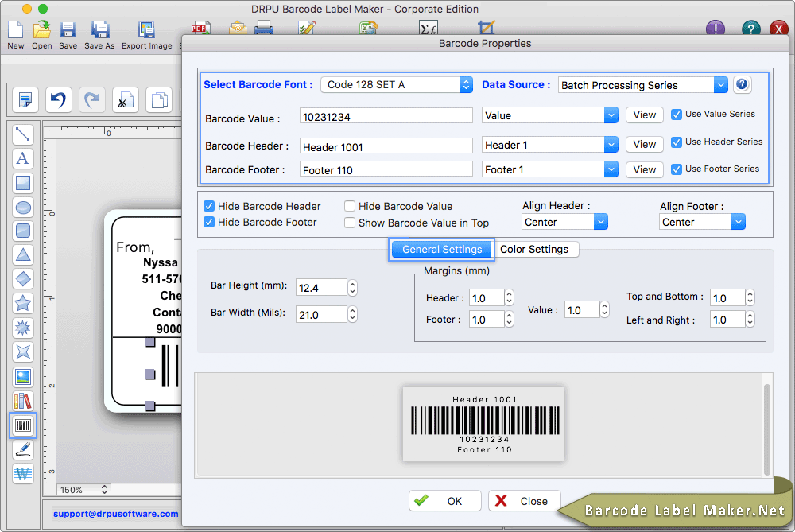This screenshot has width=795, height=532.
Task: Switch to Color Settings tab
Action: (x=535, y=249)
